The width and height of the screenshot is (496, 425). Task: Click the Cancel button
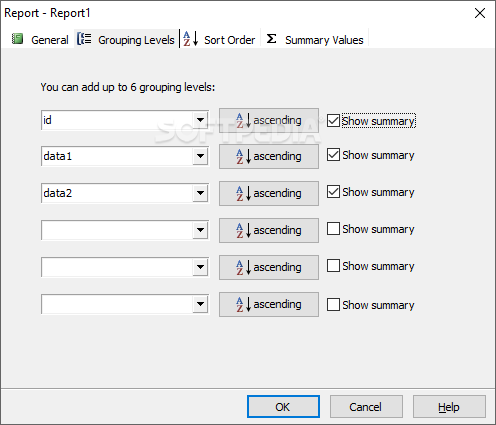pyautogui.click(x=366, y=407)
